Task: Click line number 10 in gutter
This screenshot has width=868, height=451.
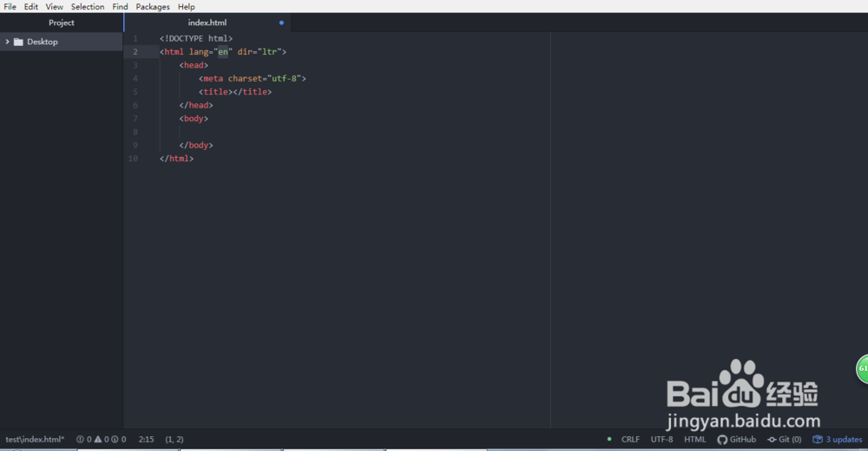Action: (x=133, y=158)
